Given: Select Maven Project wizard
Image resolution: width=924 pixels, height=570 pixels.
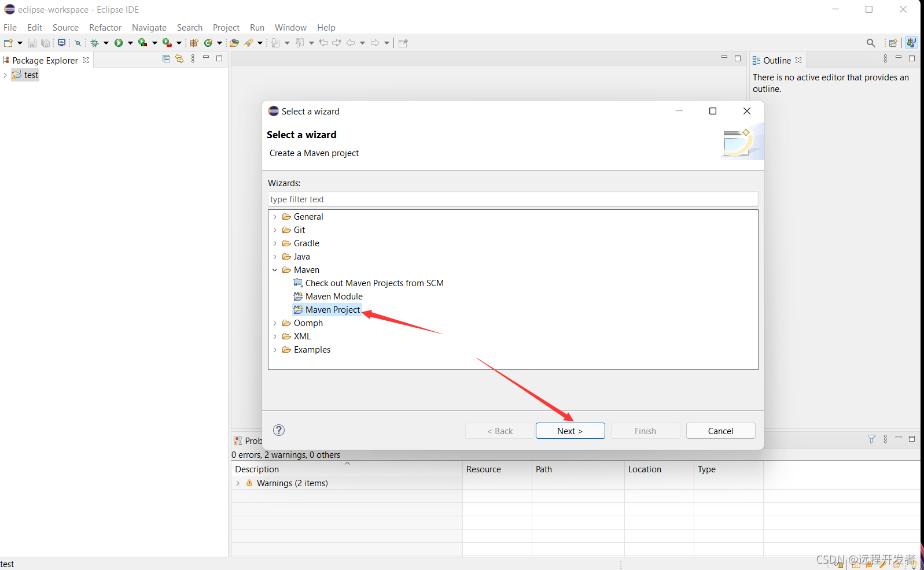Looking at the screenshot, I should (x=327, y=310).
